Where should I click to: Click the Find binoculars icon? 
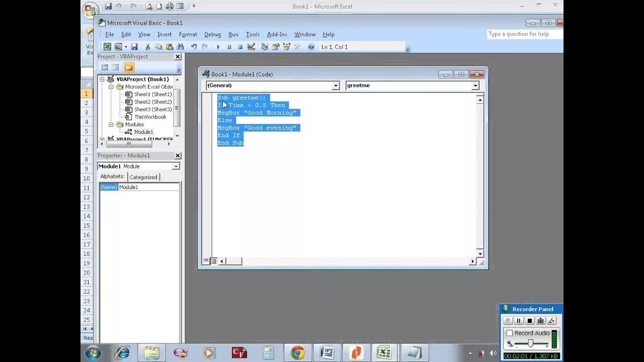pyautogui.click(x=180, y=47)
